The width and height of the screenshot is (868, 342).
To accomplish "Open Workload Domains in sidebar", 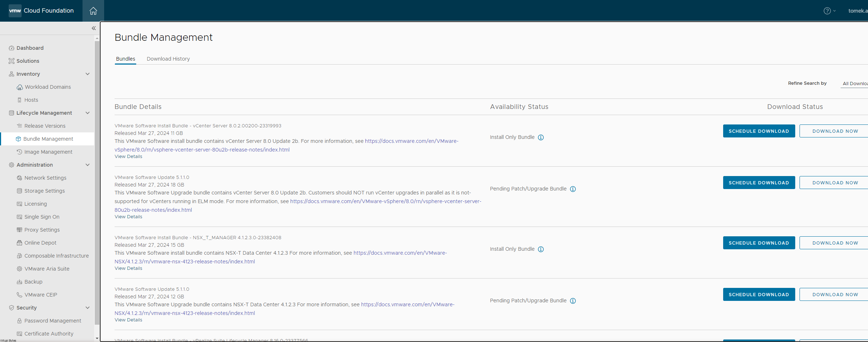I will pos(47,87).
